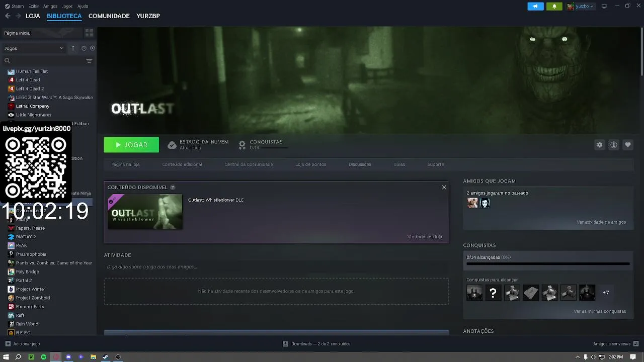The width and height of the screenshot is (644, 362).
Task: Open the first friend's avatar
Action: pos(472,203)
